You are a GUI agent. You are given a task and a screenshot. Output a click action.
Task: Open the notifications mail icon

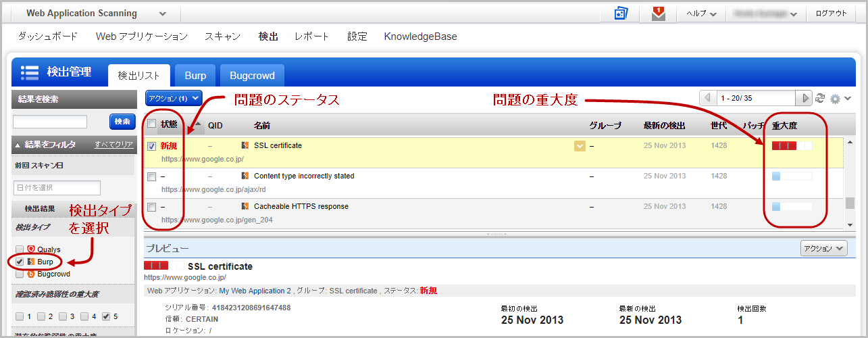658,14
